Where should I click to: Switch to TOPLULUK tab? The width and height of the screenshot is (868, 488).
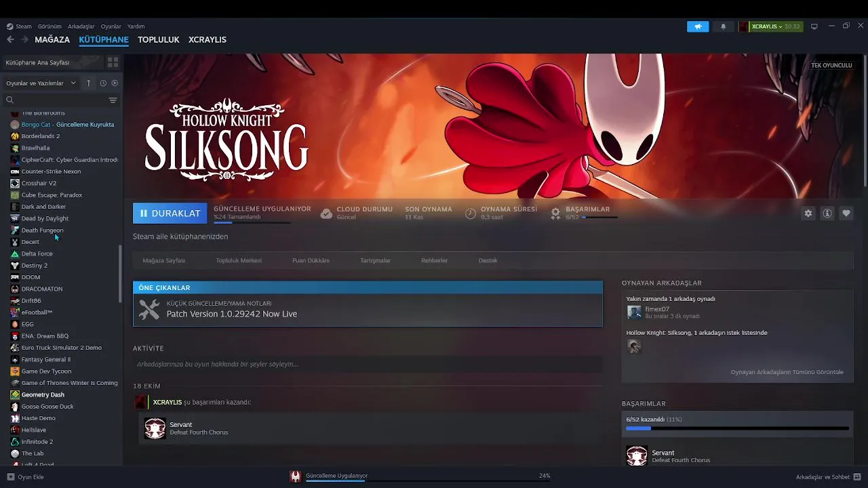(x=159, y=39)
